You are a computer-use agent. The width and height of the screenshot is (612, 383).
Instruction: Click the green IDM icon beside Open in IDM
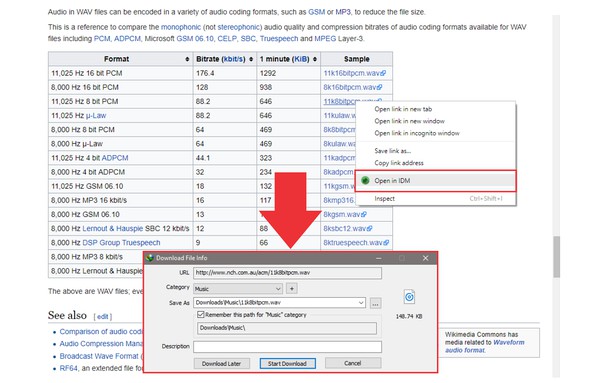(365, 181)
